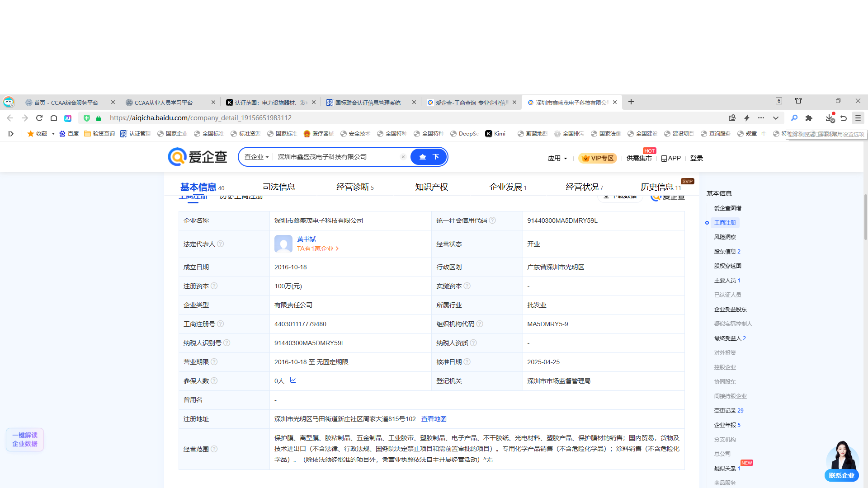Screen dimensions: 868x488
Task: Open the 应用 dropdown menu
Action: click(x=557, y=158)
